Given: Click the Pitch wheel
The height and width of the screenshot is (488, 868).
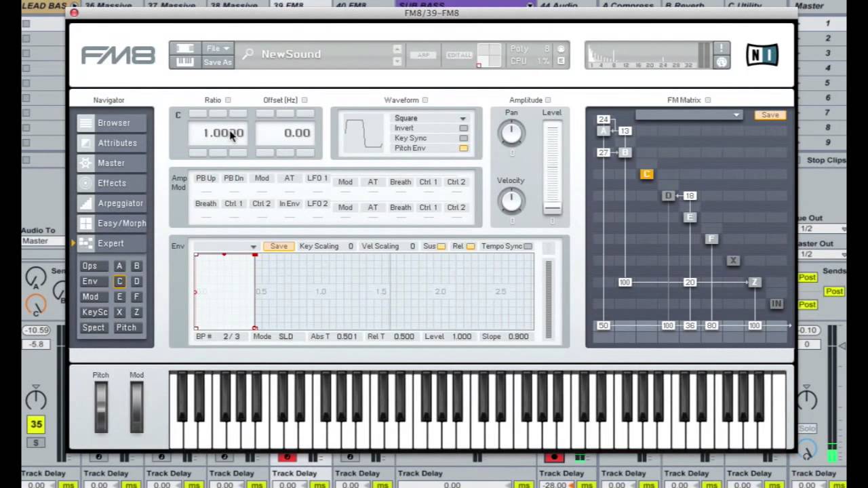Looking at the screenshot, I should pos(101,407).
